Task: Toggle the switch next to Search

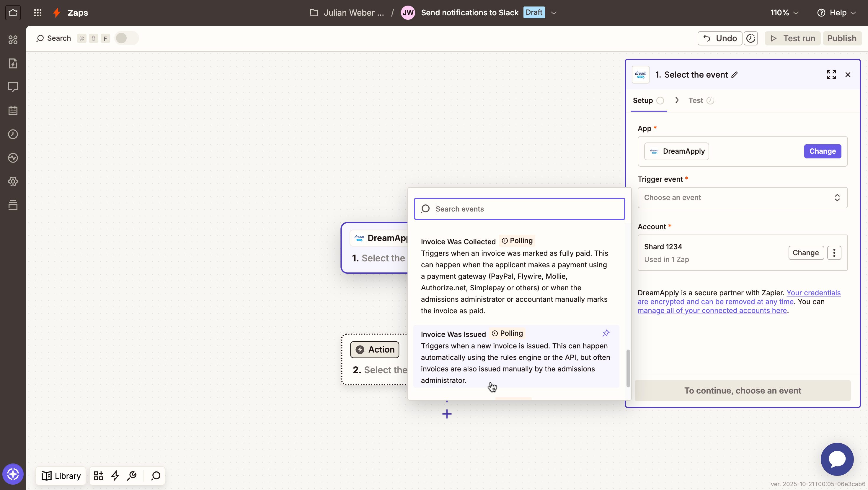Action: coord(126,38)
